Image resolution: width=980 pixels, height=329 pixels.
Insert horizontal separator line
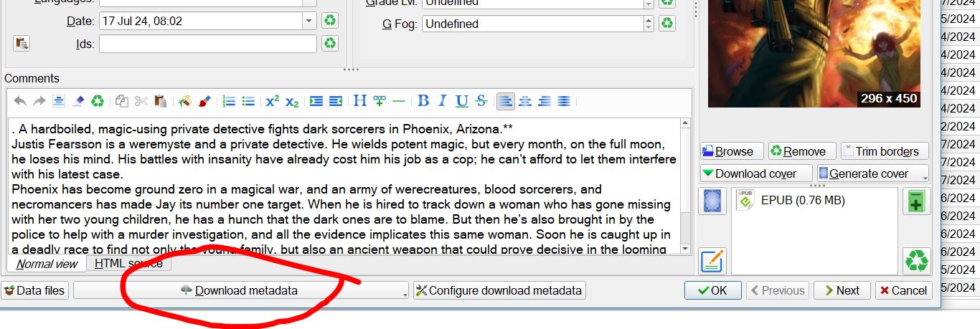point(399,101)
